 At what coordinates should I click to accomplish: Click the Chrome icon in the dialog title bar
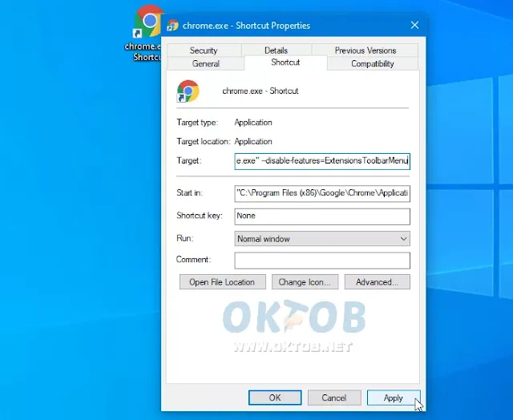[x=173, y=25]
